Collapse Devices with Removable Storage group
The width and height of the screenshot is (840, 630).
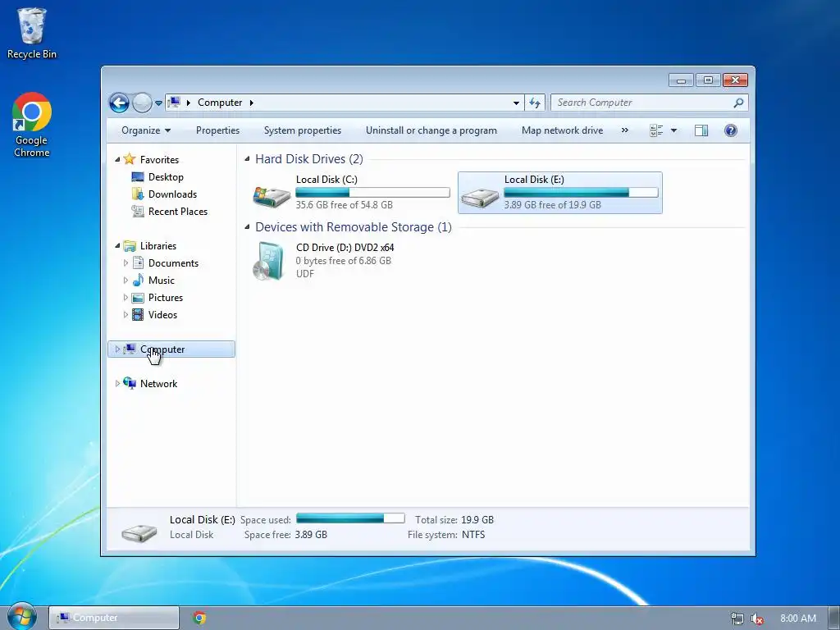coord(247,226)
